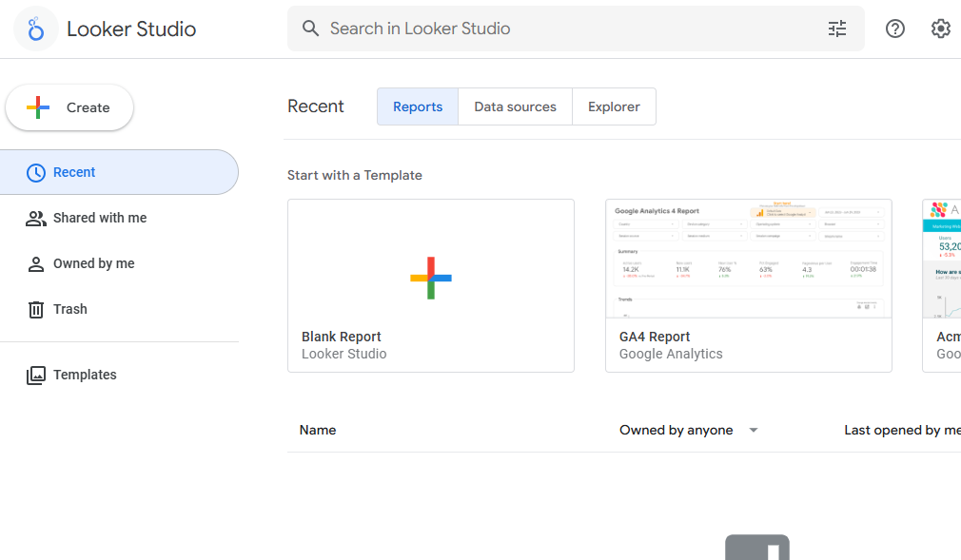Click the Templates gallery icon
This screenshot has width=961, height=560.
pyautogui.click(x=36, y=375)
